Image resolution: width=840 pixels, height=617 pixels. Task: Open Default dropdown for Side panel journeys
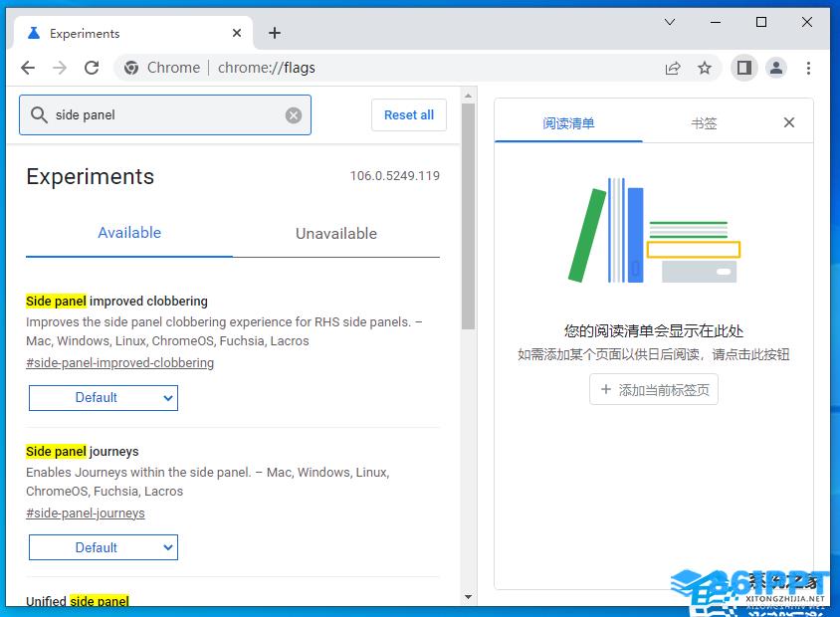point(104,547)
